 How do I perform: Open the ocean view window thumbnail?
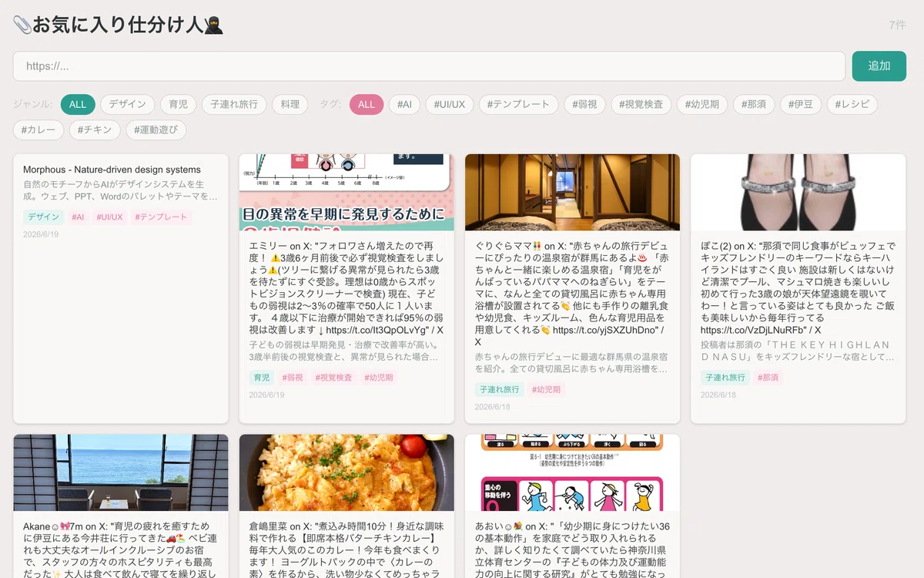click(121, 472)
